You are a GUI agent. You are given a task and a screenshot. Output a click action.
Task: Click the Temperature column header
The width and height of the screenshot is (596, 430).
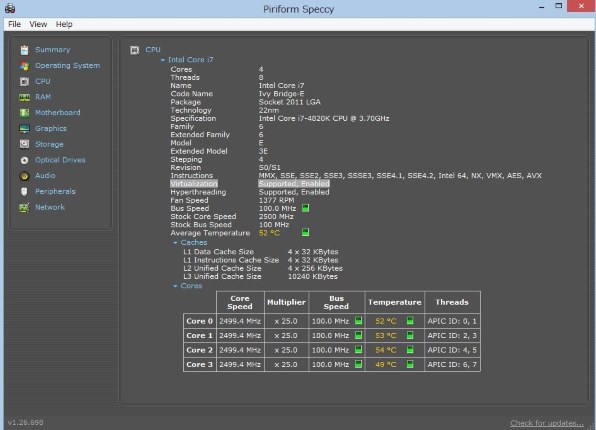(x=395, y=302)
